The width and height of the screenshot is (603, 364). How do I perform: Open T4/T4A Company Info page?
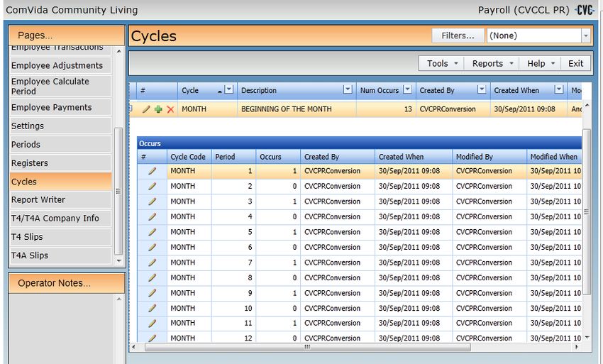(60, 218)
